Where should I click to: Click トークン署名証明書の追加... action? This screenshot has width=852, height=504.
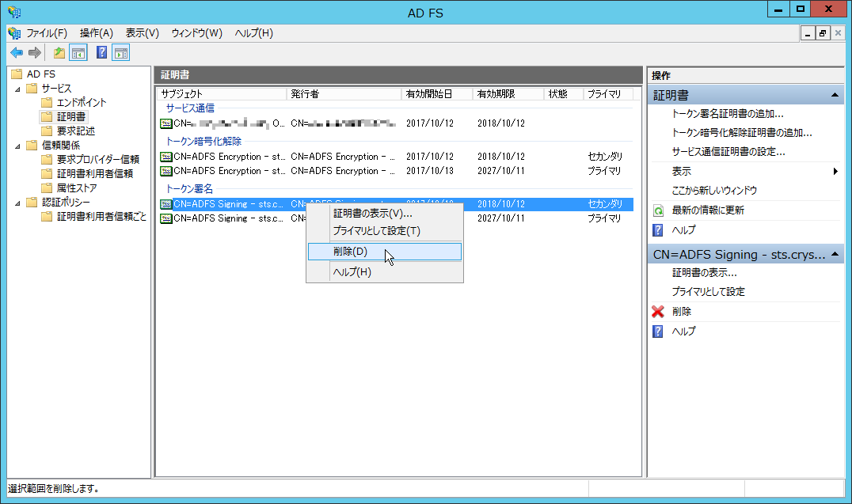728,113
